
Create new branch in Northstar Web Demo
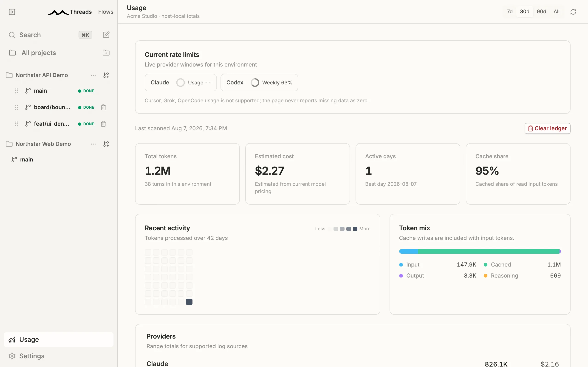click(x=106, y=144)
